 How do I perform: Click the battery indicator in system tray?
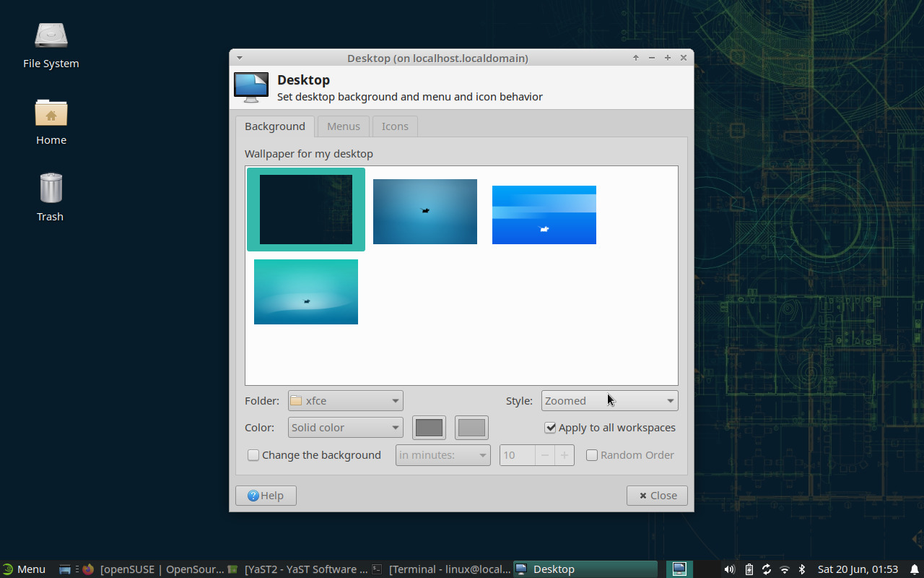tap(749, 569)
